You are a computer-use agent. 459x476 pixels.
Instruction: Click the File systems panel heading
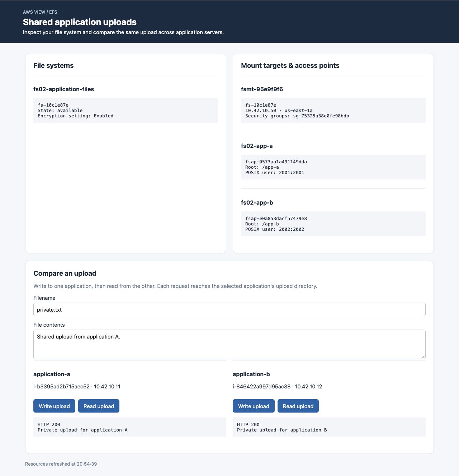point(53,65)
